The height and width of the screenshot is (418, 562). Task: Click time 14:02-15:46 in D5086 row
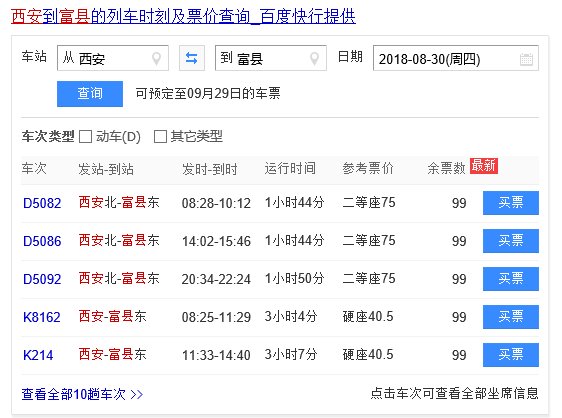click(216, 241)
